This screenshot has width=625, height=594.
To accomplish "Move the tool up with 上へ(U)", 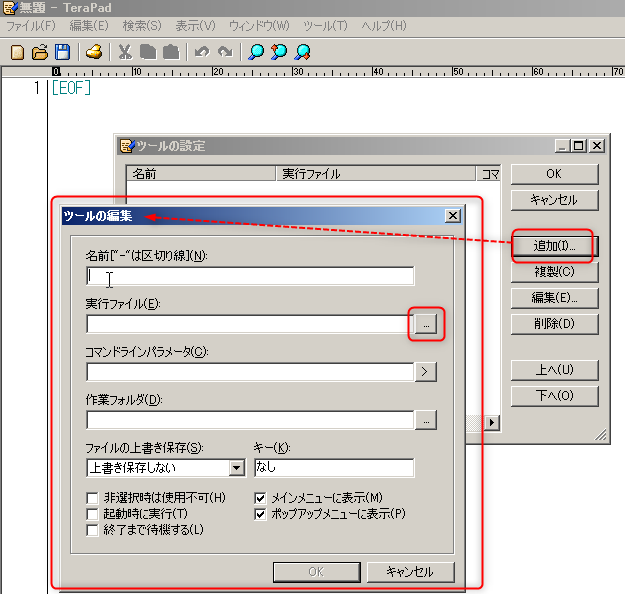I will (x=554, y=370).
